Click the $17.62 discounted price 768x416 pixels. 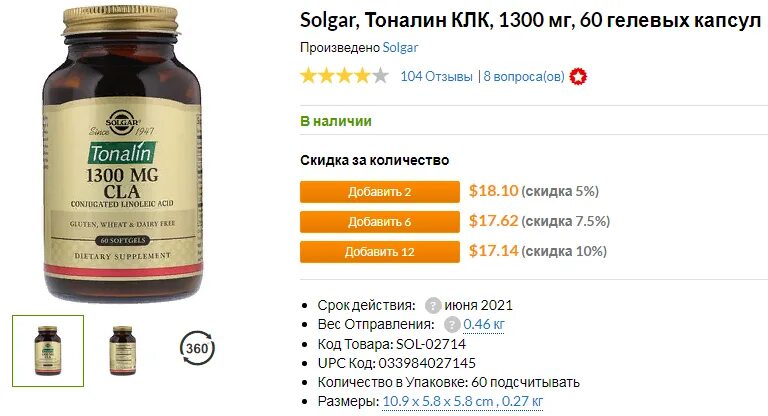click(493, 221)
